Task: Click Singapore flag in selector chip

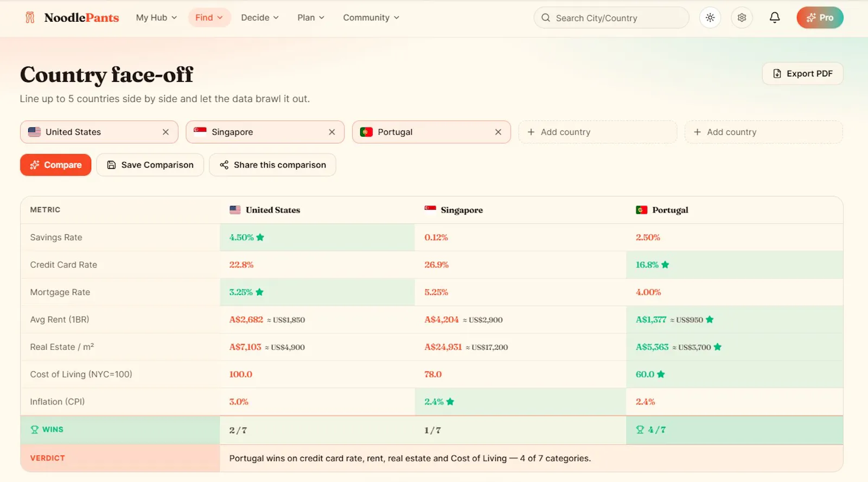Action: click(200, 131)
